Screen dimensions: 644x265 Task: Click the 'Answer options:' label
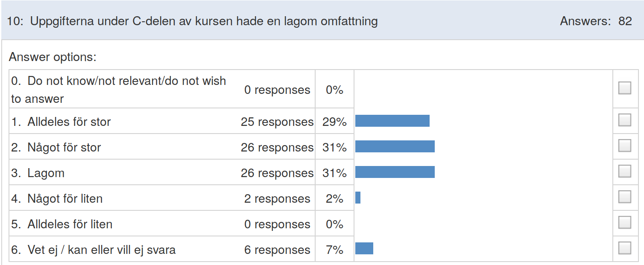click(x=53, y=57)
